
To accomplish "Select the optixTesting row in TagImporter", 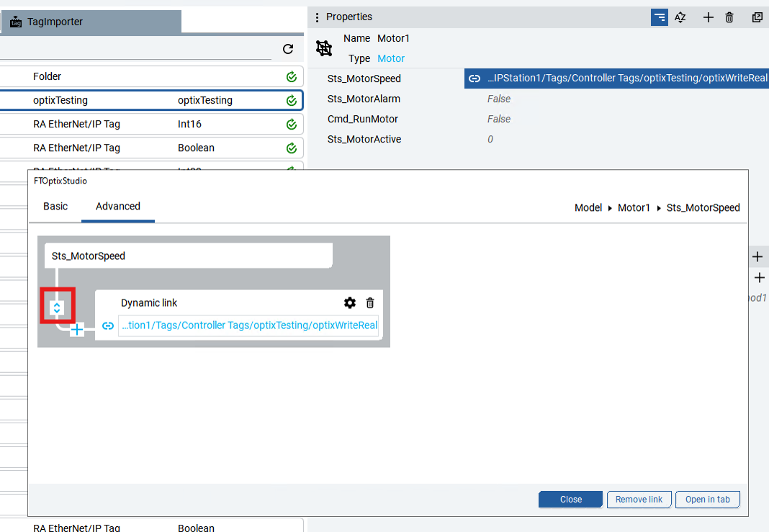I will pyautogui.click(x=151, y=101).
